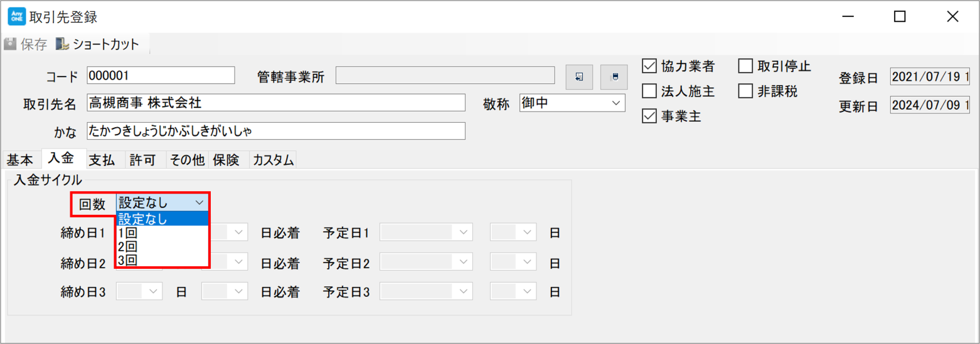The width and height of the screenshot is (980, 344).
Task: Pick 2回 from the open dropdown
Action: pos(162,246)
